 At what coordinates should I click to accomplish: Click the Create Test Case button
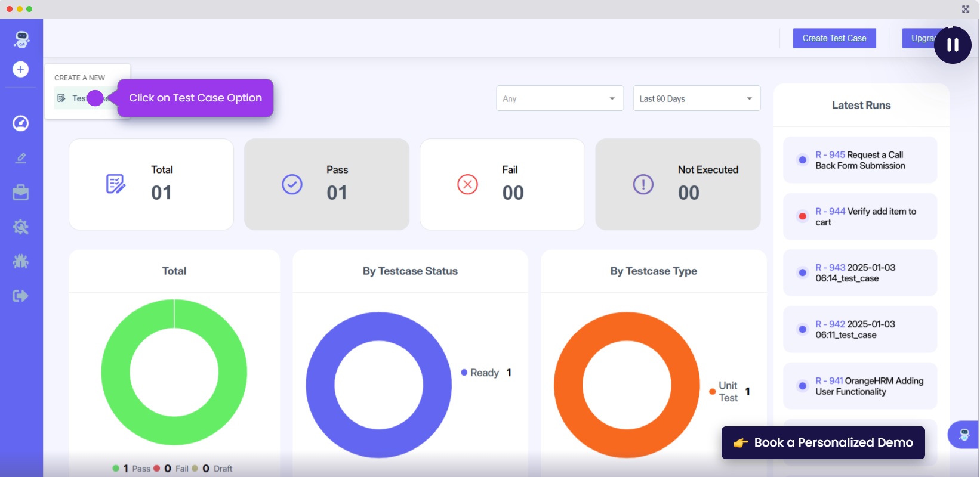click(834, 38)
